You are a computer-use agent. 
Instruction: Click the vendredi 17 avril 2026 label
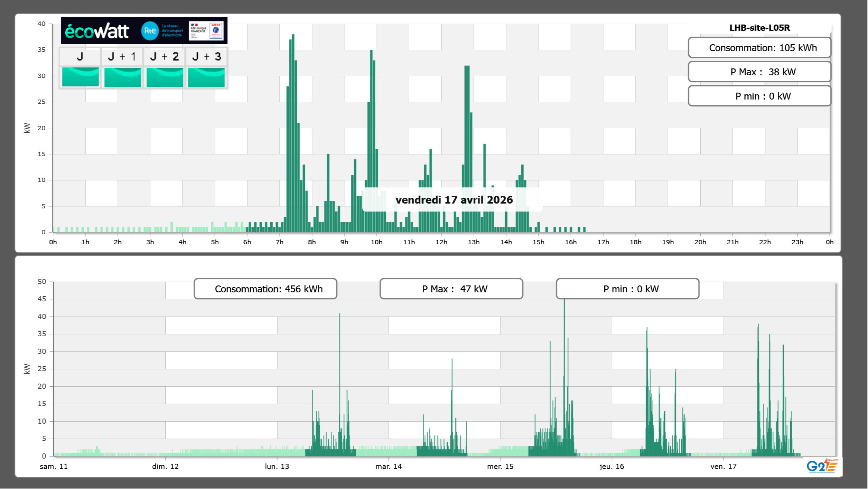tap(454, 200)
